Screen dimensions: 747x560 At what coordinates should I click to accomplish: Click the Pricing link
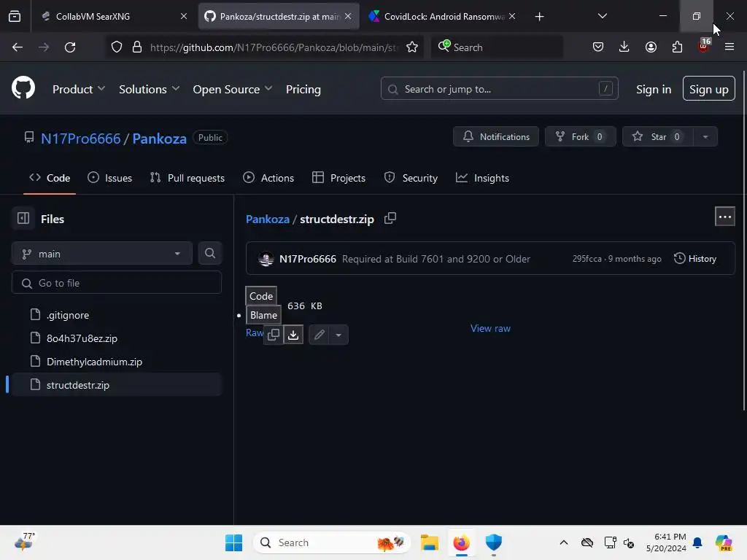click(x=303, y=89)
